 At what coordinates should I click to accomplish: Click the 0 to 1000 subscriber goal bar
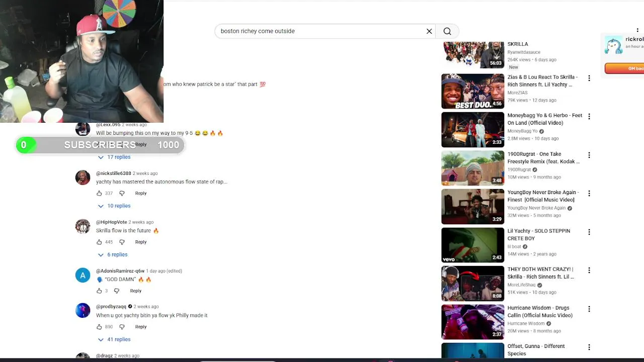[x=100, y=145]
